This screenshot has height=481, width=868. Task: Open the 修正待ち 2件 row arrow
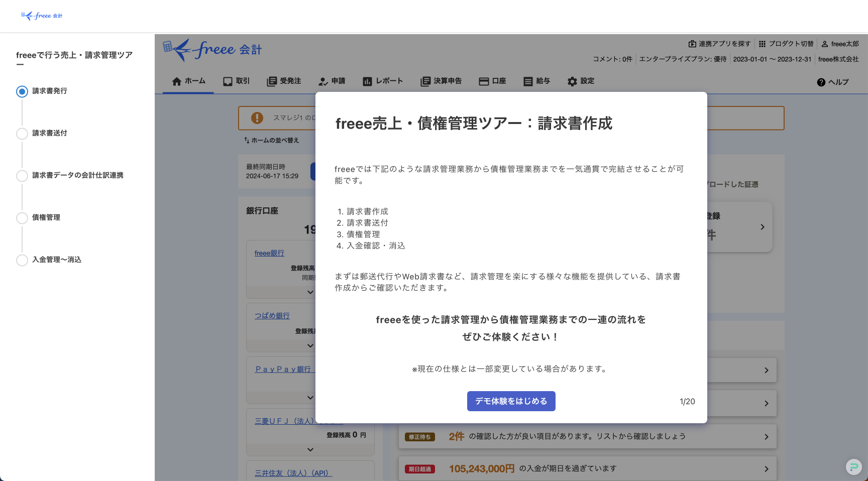coord(767,437)
